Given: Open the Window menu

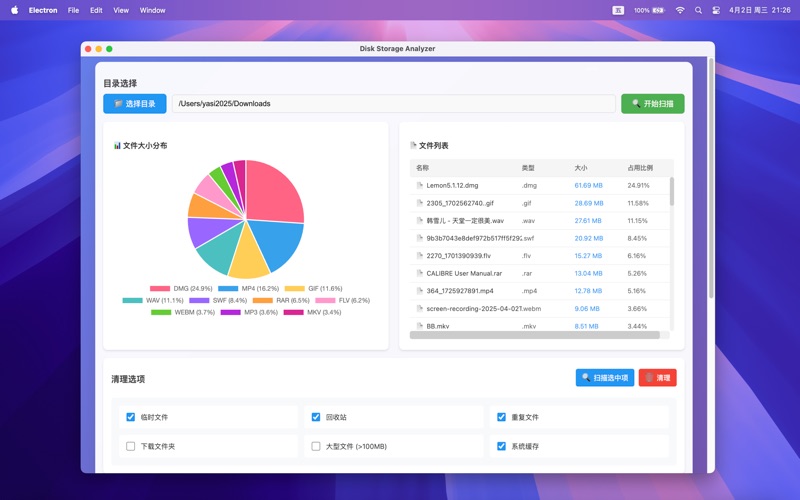Looking at the screenshot, I should coord(153,10).
